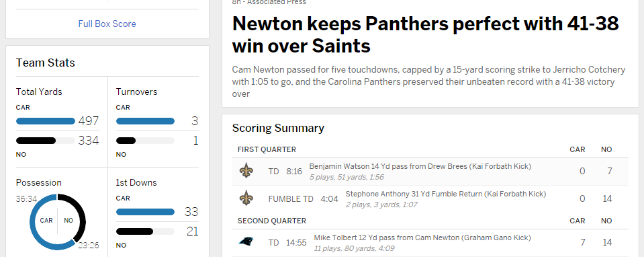The width and height of the screenshot is (644, 257).
Task: Click the Scoring Summary heading
Action: point(278,128)
